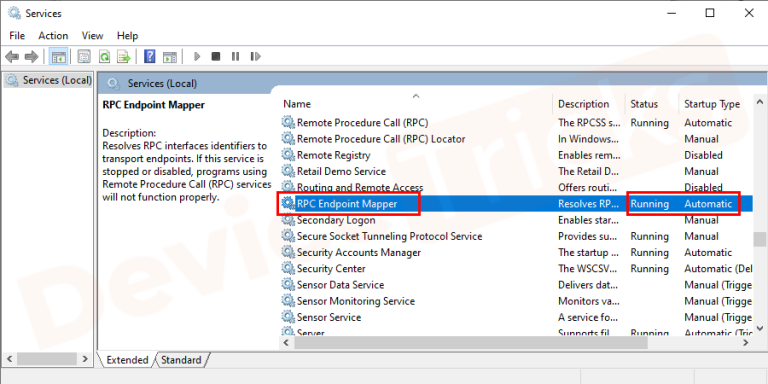
Task: Click the vertical scrollbar down arrow
Action: (760, 328)
